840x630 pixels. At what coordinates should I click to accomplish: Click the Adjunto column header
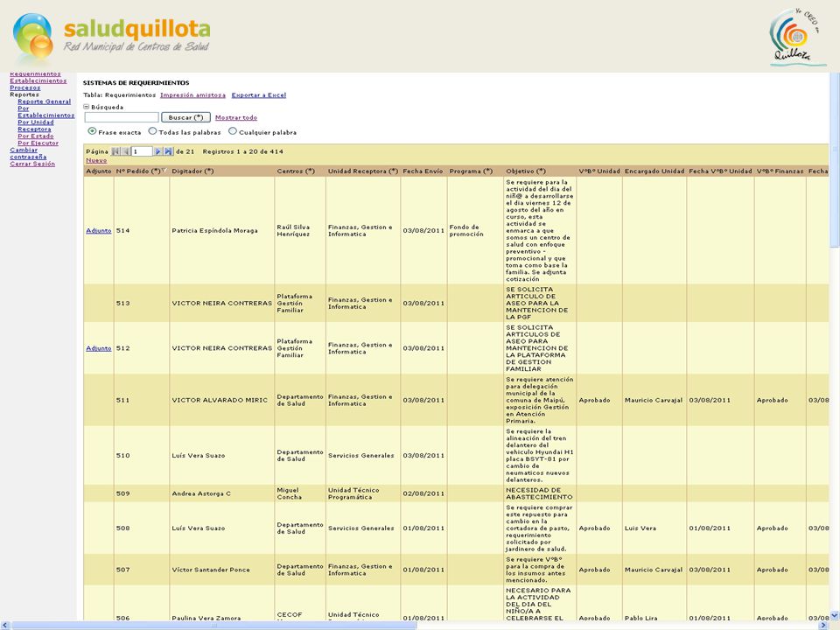99,171
